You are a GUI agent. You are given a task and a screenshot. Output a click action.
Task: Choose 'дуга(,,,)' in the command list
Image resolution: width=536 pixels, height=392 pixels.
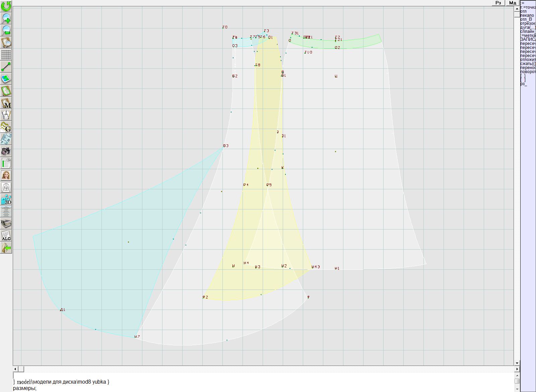coord(528,27)
